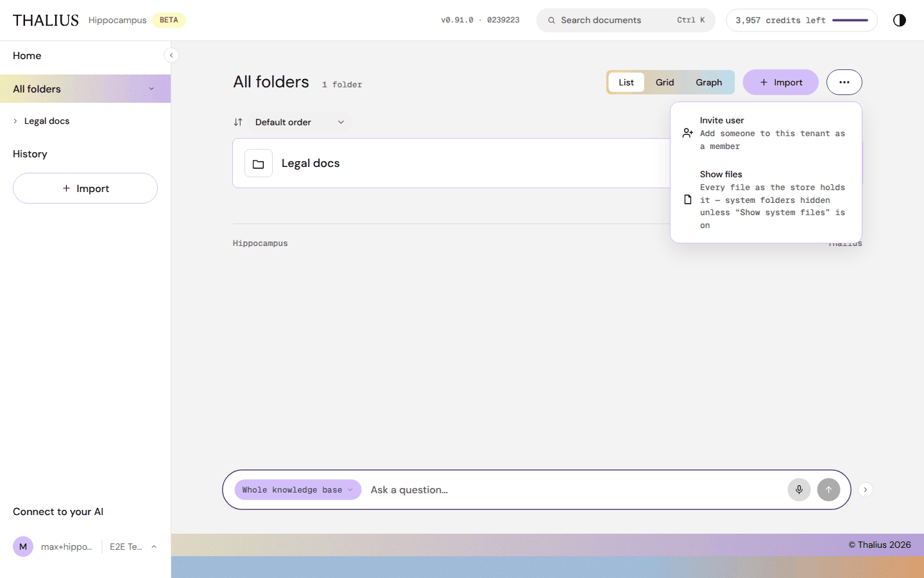Image resolution: width=924 pixels, height=578 pixels.
Task: Click the Ask a question input
Action: coord(574,489)
